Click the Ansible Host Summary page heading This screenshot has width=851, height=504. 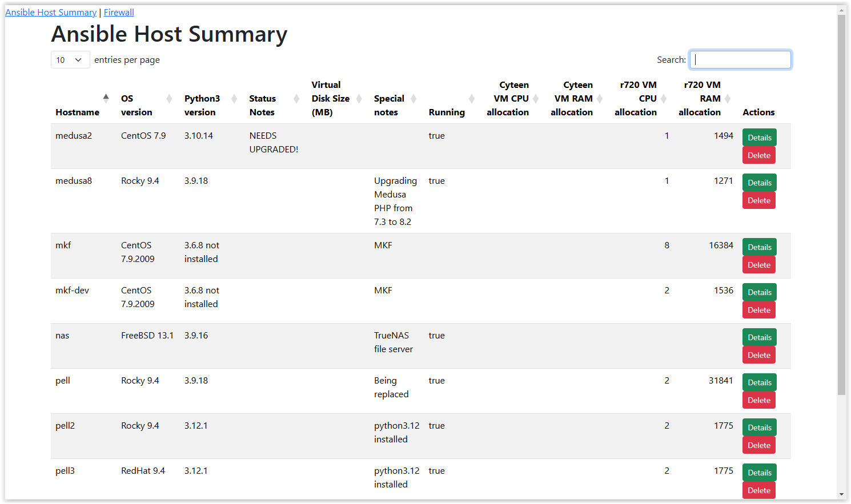click(x=169, y=34)
